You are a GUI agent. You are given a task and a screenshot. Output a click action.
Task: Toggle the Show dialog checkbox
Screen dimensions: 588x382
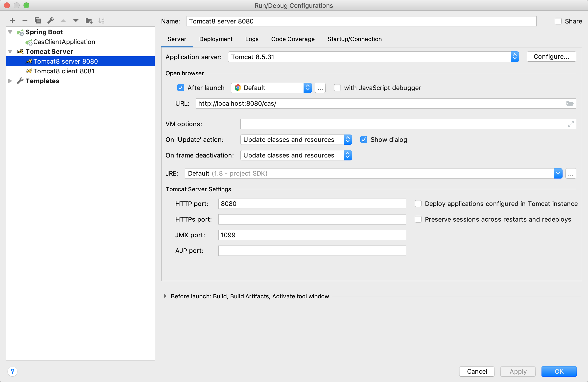click(364, 139)
